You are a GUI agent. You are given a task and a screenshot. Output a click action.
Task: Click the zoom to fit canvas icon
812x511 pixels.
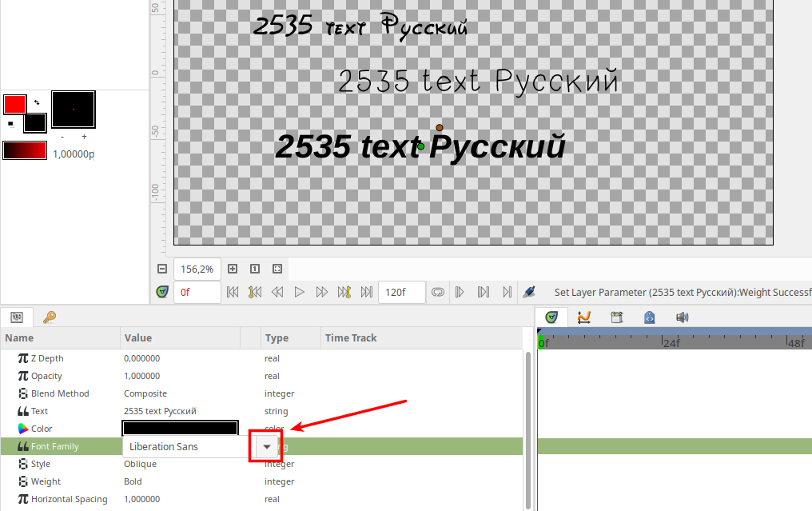click(x=277, y=269)
